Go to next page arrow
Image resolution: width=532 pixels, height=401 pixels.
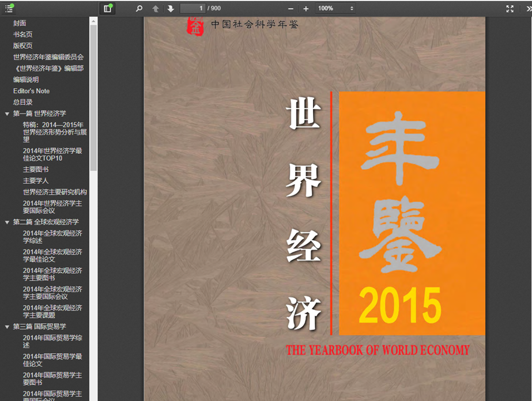(171, 9)
